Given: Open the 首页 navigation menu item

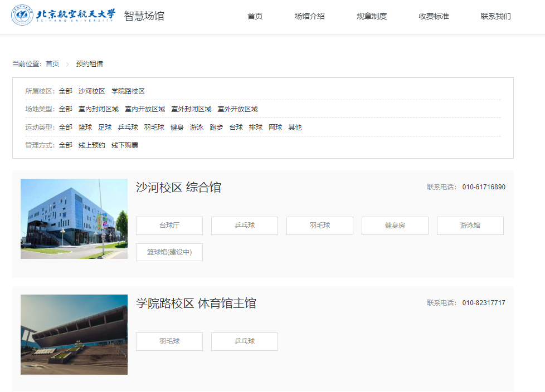Looking at the screenshot, I should pos(255,16).
